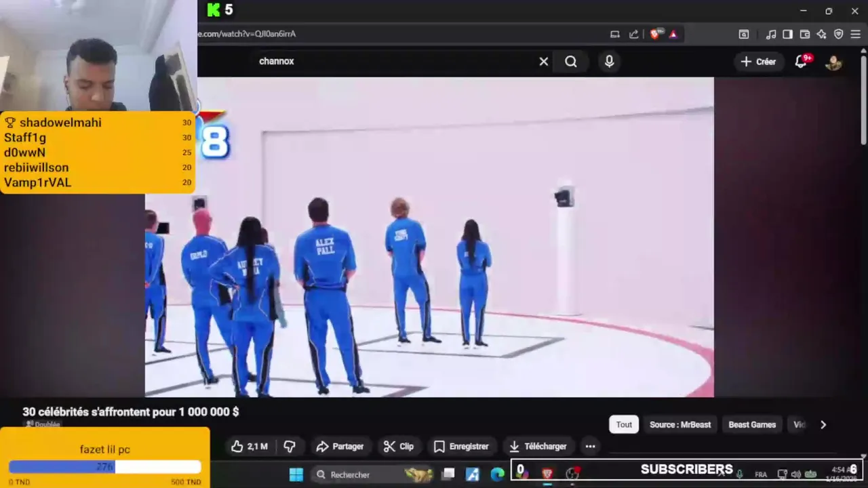The image size is (868, 488).
Task: Click Vamp1rVAL in the leaderboard
Action: [37, 182]
